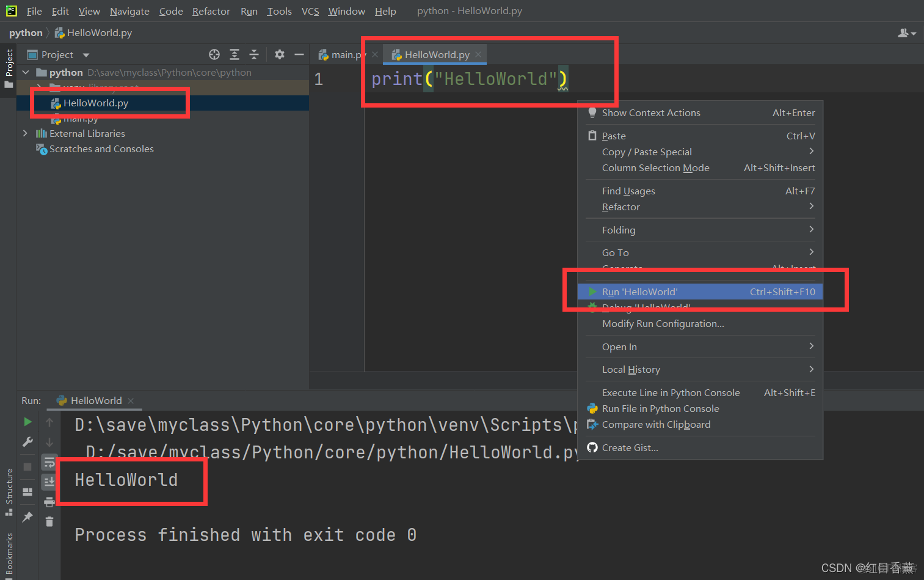Click the user account icon dropdown
The height and width of the screenshot is (580, 924).
pyautogui.click(x=907, y=33)
